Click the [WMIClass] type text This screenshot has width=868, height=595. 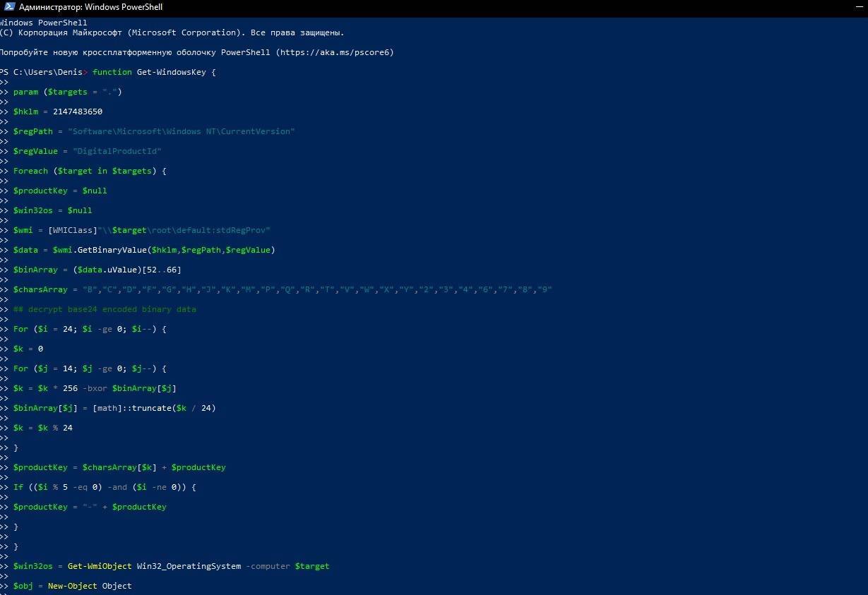[x=72, y=230]
